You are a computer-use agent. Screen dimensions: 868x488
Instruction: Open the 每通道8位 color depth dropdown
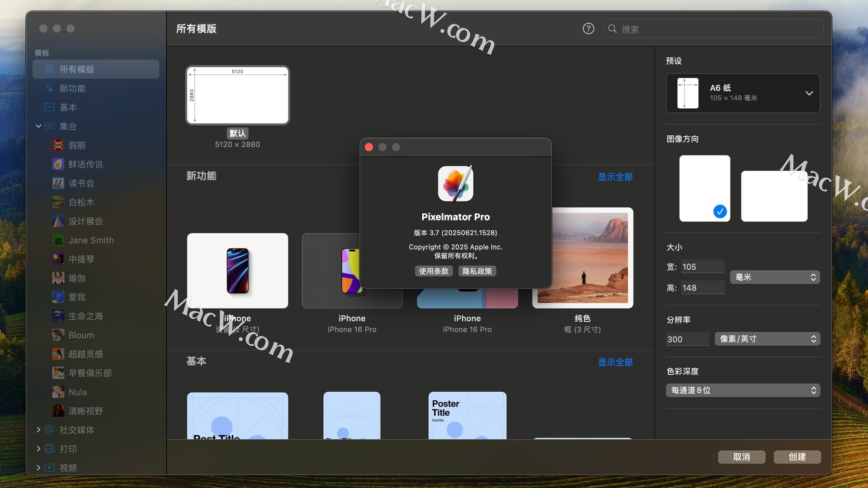click(x=743, y=390)
